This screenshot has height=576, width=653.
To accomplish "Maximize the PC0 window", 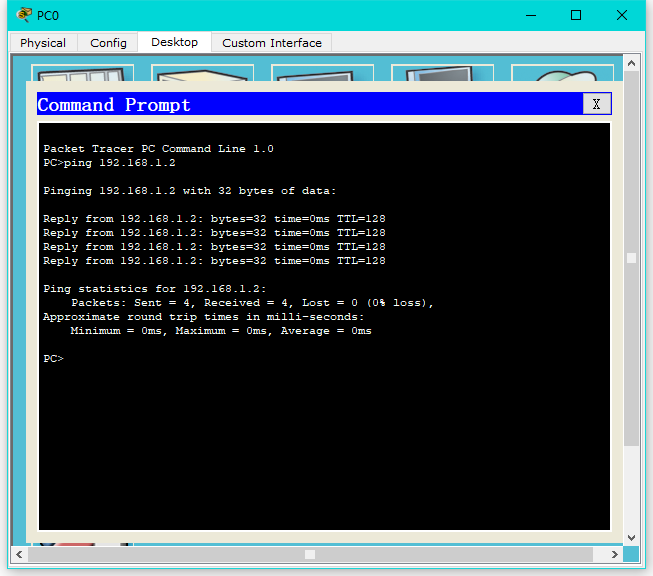I will pos(576,15).
